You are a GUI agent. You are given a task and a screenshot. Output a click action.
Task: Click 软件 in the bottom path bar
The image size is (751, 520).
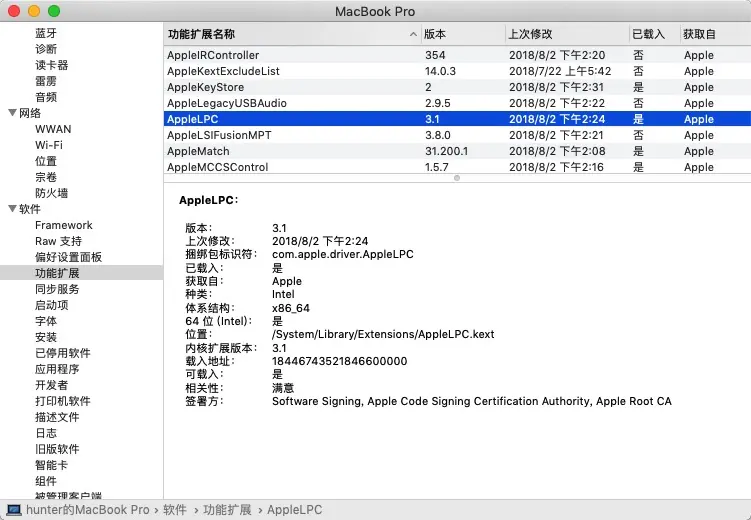pyautogui.click(x=175, y=510)
